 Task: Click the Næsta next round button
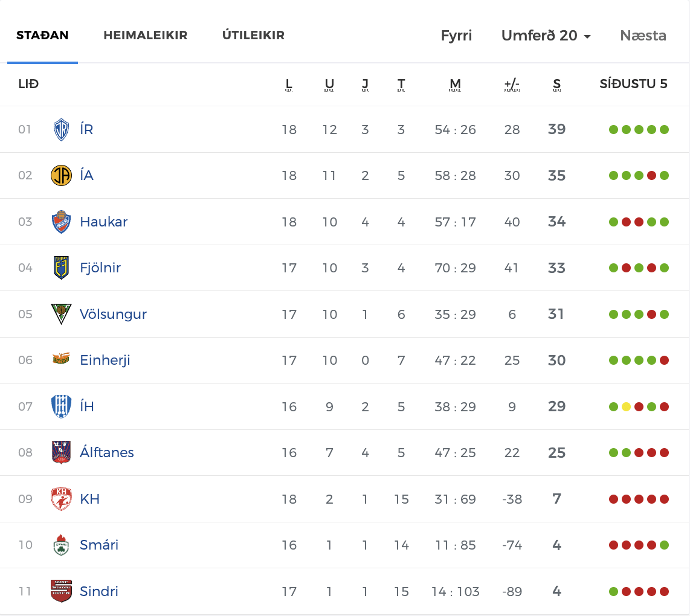point(643,36)
